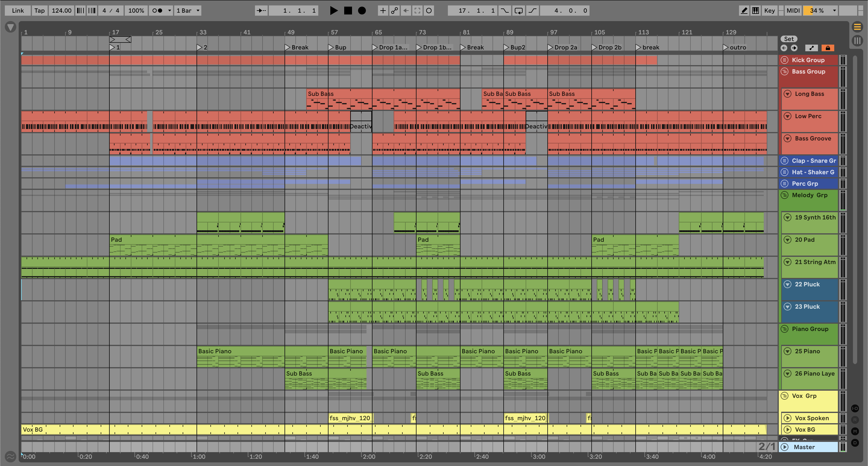Click the Automation Arm button

tap(394, 11)
